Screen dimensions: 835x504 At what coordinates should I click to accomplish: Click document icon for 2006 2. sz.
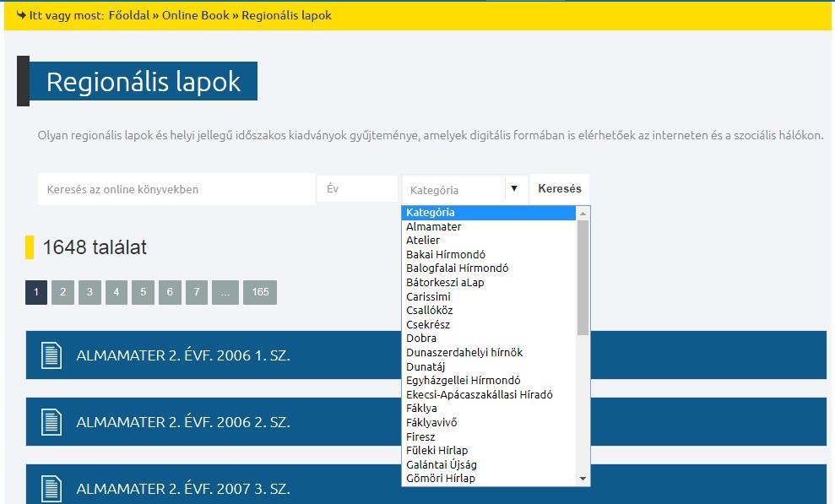(52, 422)
